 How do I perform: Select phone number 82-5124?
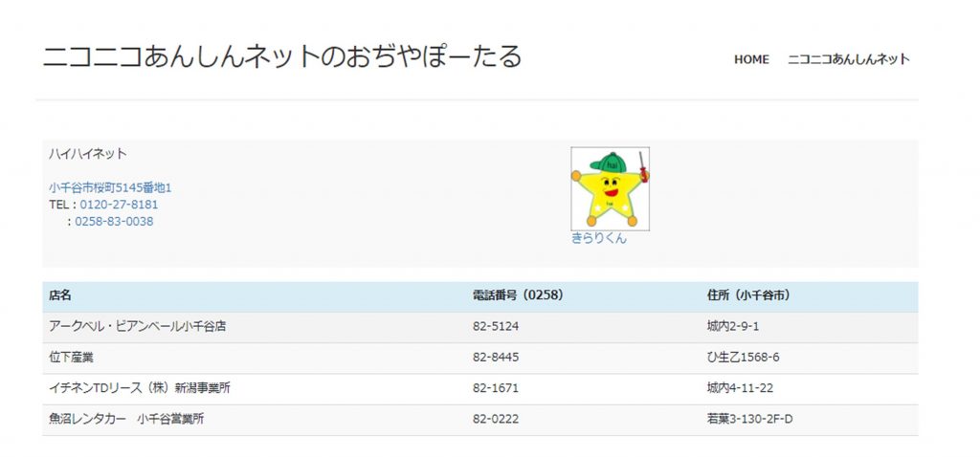pyautogui.click(x=496, y=327)
